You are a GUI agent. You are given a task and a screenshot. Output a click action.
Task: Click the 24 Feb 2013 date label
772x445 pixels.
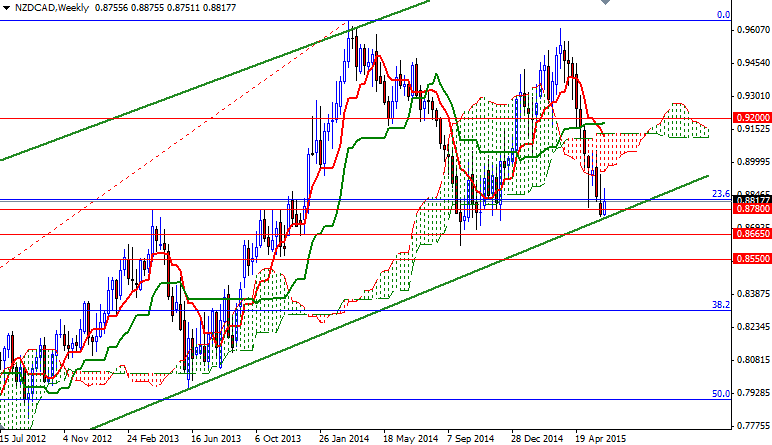(153, 438)
